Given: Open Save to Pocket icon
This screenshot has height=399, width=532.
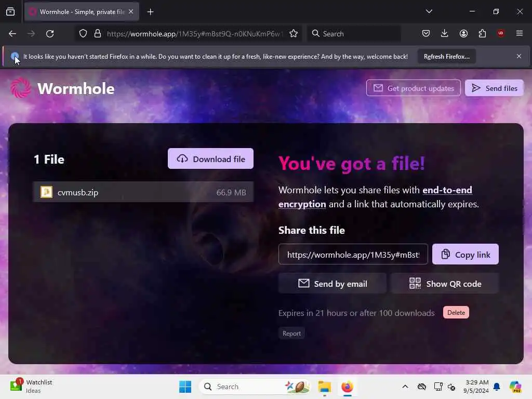Looking at the screenshot, I should coord(426,34).
